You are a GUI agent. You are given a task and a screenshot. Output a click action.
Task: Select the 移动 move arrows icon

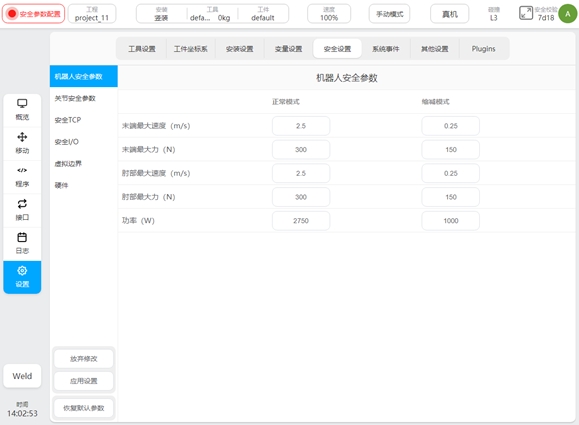coord(22,137)
